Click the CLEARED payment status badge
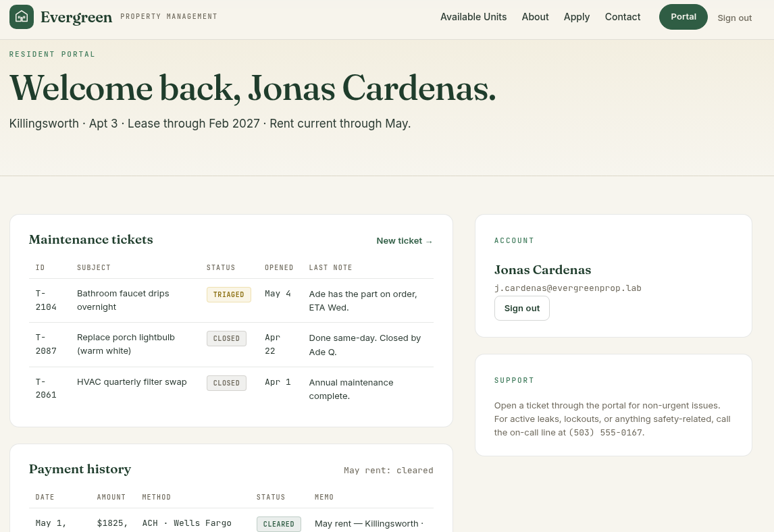This screenshot has height=532, width=774. (x=279, y=524)
